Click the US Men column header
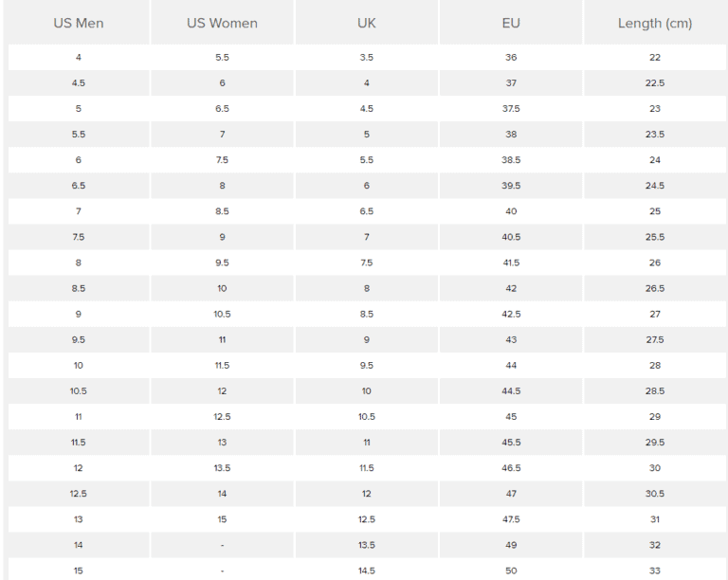 78,24
